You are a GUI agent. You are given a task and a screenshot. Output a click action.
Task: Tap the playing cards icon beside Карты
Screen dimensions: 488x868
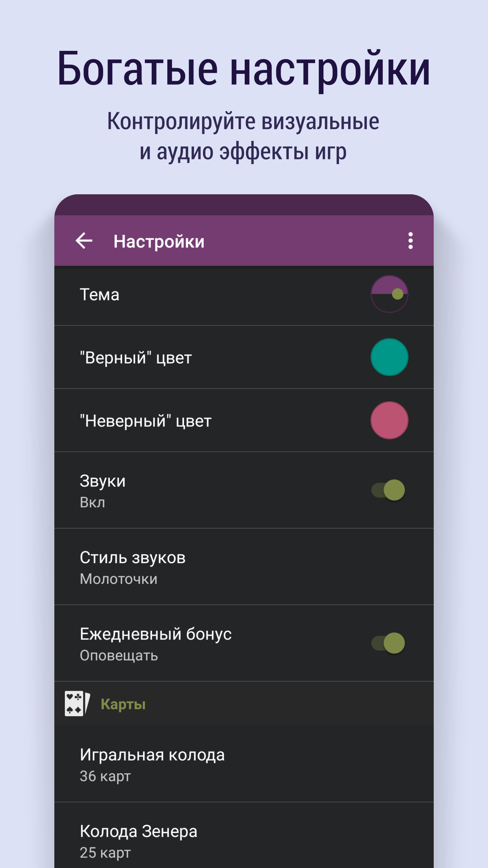77,704
